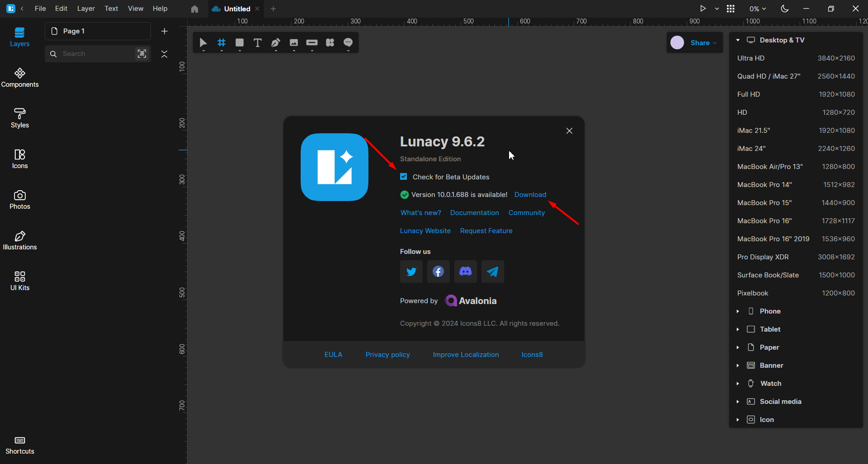The height and width of the screenshot is (464, 868).
Task: Start the prototype play button
Action: click(x=703, y=9)
